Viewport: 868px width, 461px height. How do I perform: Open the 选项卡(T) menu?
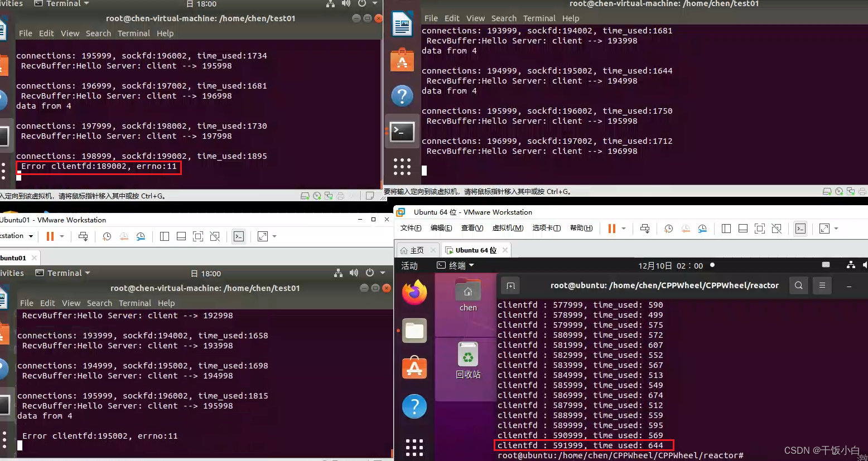tap(547, 228)
